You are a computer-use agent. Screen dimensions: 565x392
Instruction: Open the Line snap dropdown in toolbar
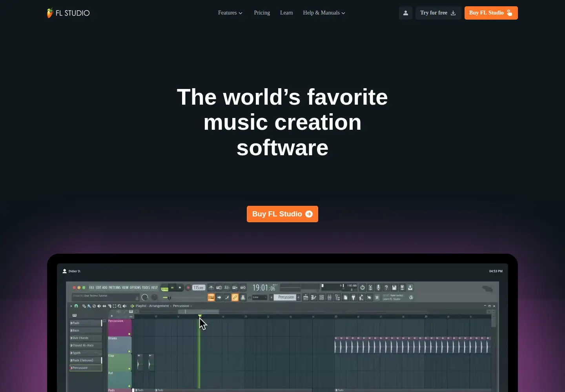pyautogui.click(x=259, y=297)
